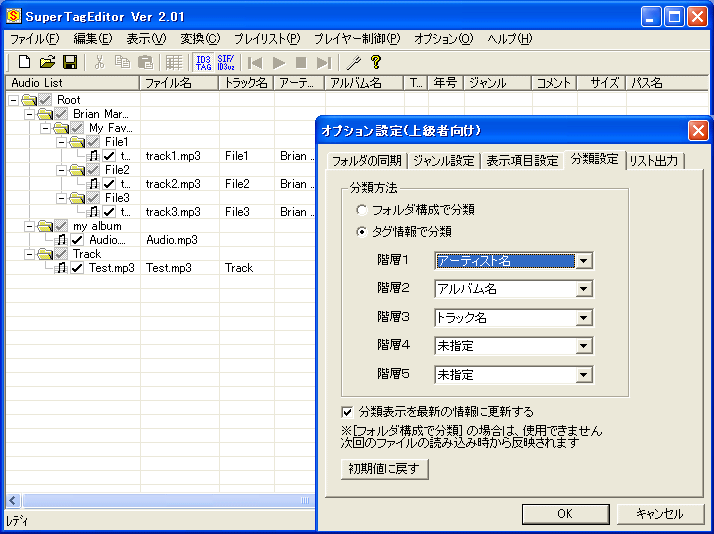Click the music note icon beside Test.mp3
Image resolution: width=714 pixels, height=534 pixels.
tap(61, 268)
